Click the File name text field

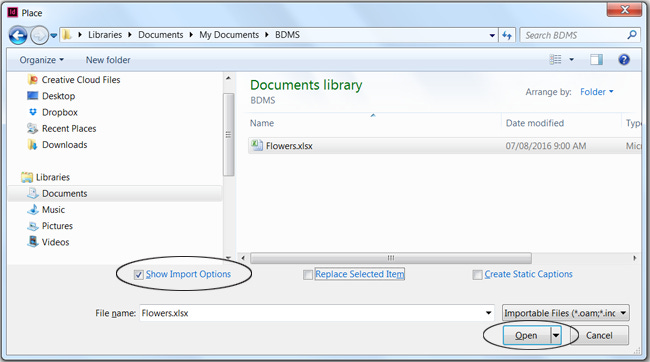(312, 313)
